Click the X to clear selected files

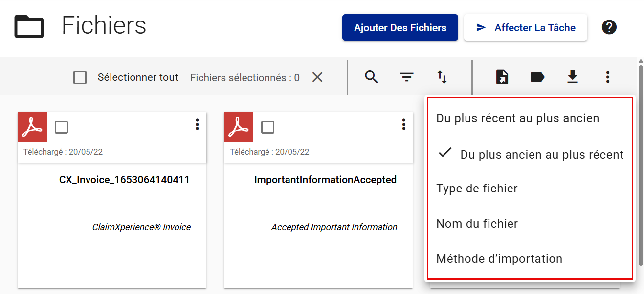pos(317,77)
